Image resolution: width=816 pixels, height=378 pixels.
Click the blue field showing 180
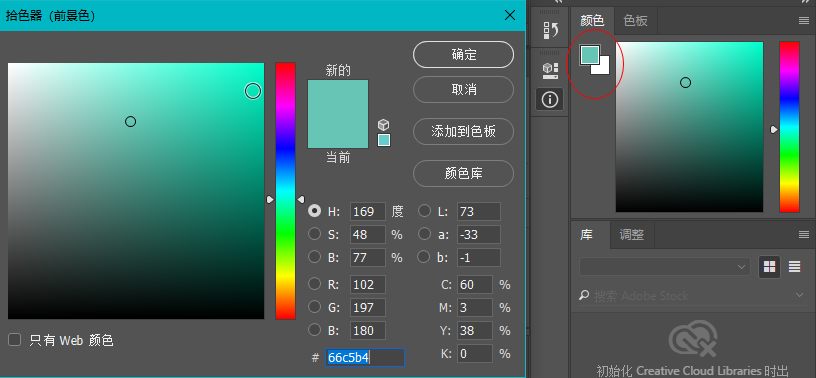tap(368, 331)
